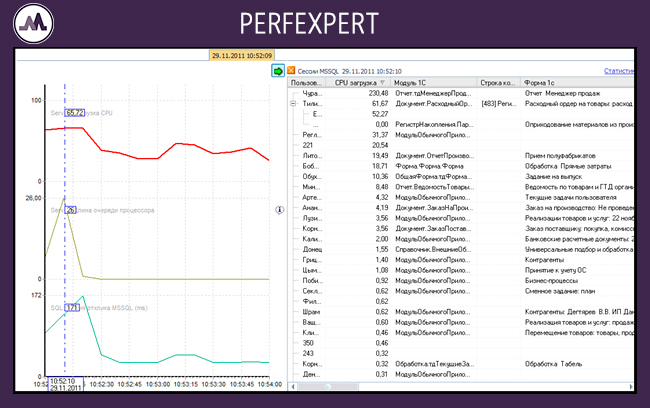
Task: Select the Гриц... row with 1,40
Action: [461, 260]
